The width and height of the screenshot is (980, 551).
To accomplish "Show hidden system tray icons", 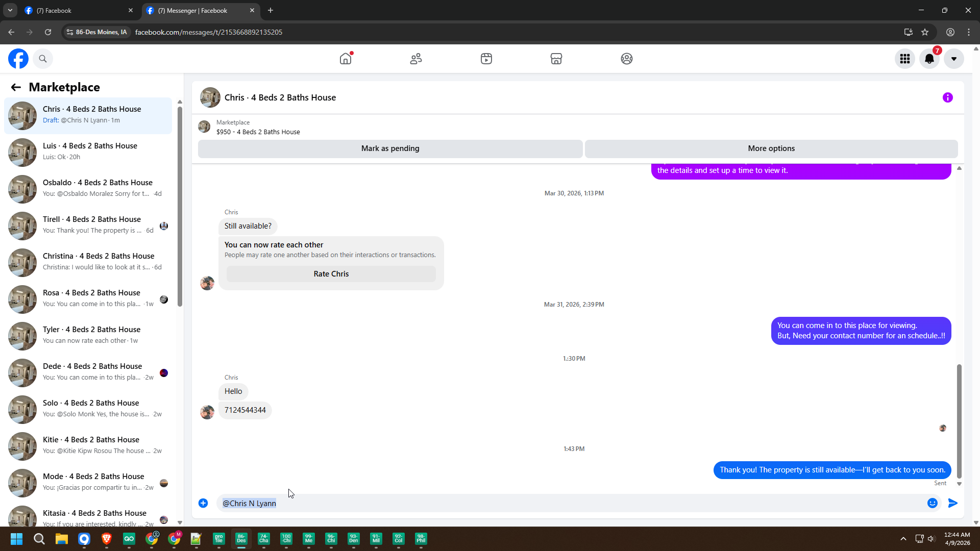I will (903, 539).
